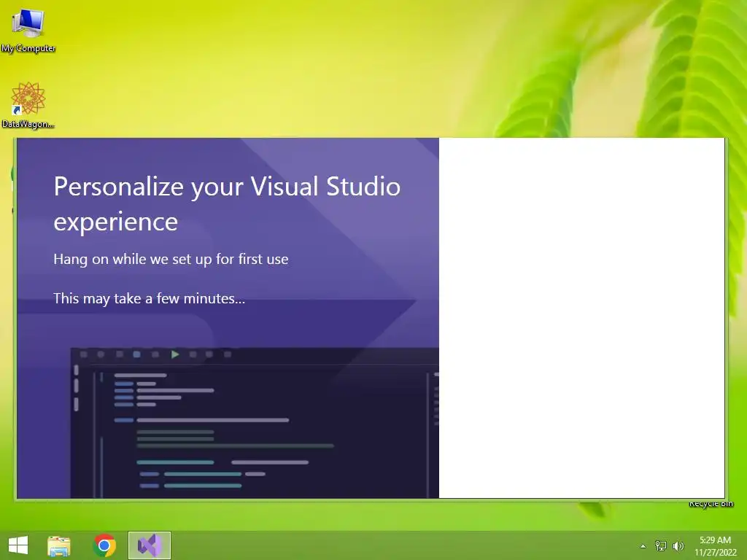Select the Recycle Bin desktop label

[711, 503]
